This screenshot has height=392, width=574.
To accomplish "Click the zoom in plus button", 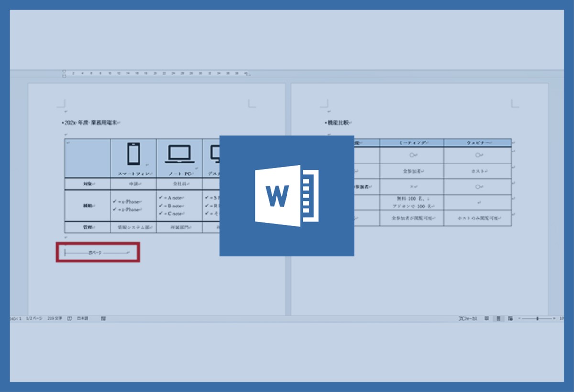I will coord(554,318).
